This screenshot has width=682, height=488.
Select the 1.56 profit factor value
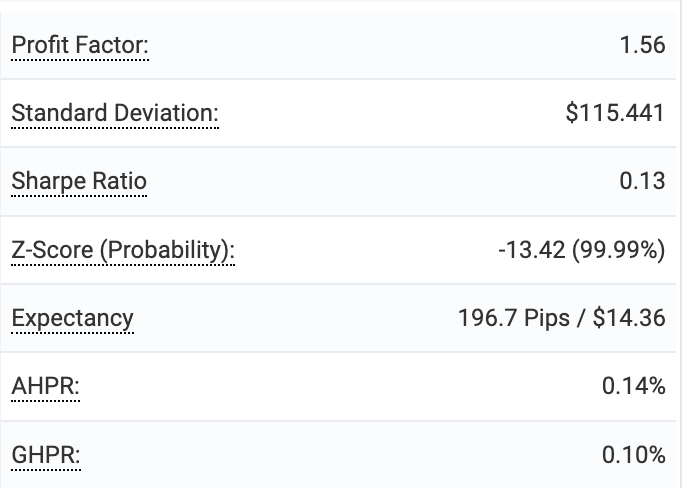[x=642, y=45]
